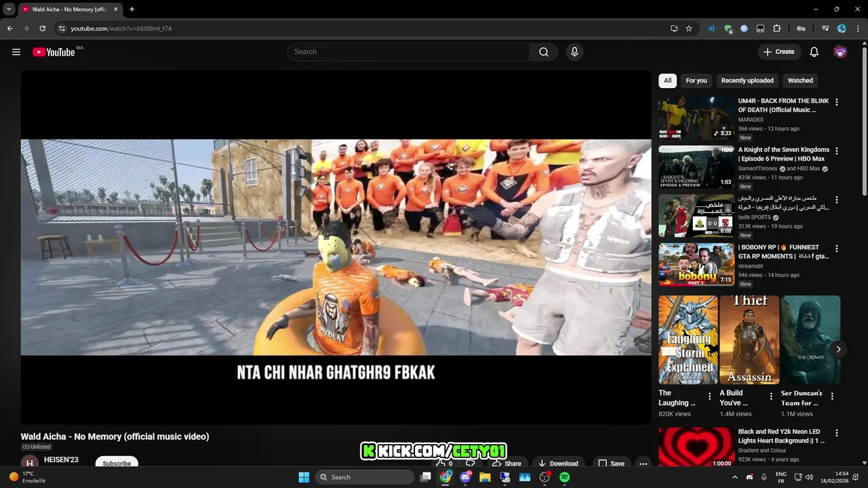Open options for Black and Red Y2k video

(x=836, y=433)
